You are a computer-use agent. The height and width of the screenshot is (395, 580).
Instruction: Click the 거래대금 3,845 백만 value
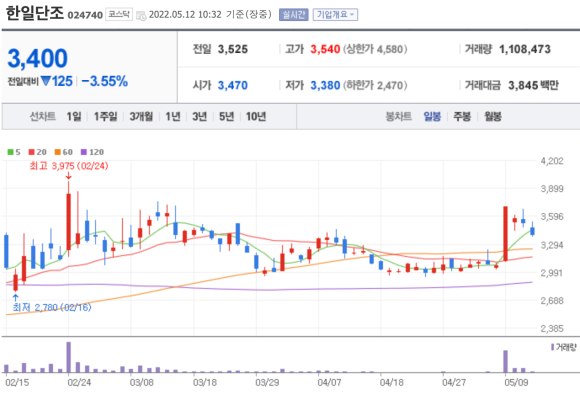(x=533, y=85)
